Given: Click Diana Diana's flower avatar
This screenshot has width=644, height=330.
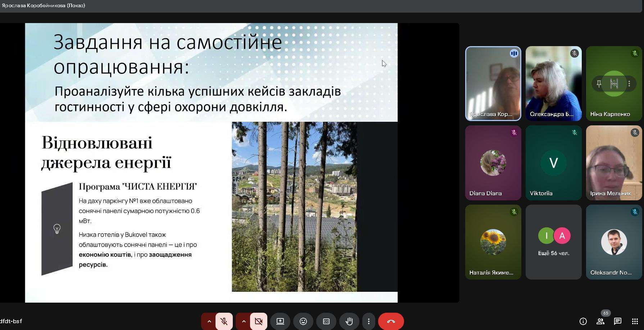Looking at the screenshot, I should pyautogui.click(x=493, y=163).
